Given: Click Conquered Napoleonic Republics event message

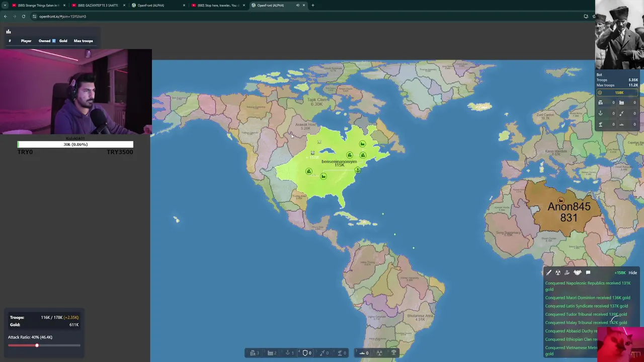Looking at the screenshot, I should coord(588,286).
